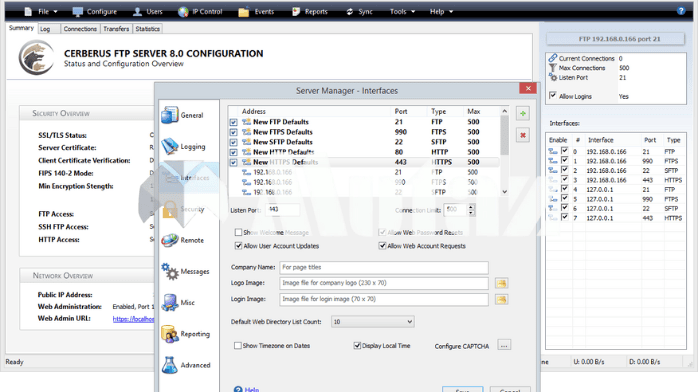The width and height of the screenshot is (698, 392).
Task: Select the Summary tab
Action: pyautogui.click(x=21, y=28)
